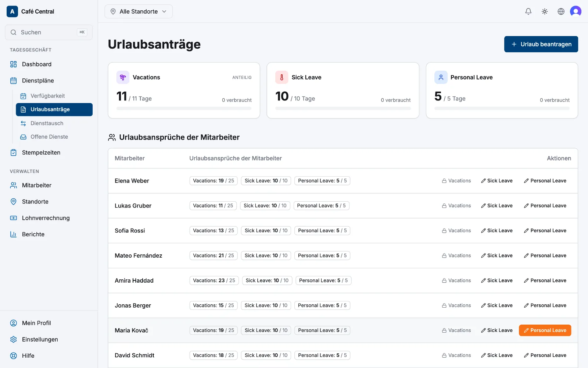The height and width of the screenshot is (368, 588).
Task: Click the Café Central logo icon
Action: tap(12, 11)
